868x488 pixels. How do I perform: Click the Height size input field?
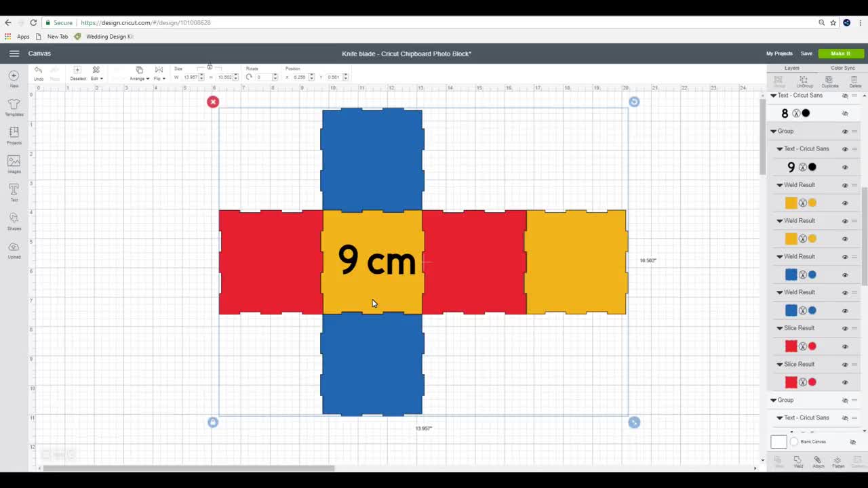[225, 77]
